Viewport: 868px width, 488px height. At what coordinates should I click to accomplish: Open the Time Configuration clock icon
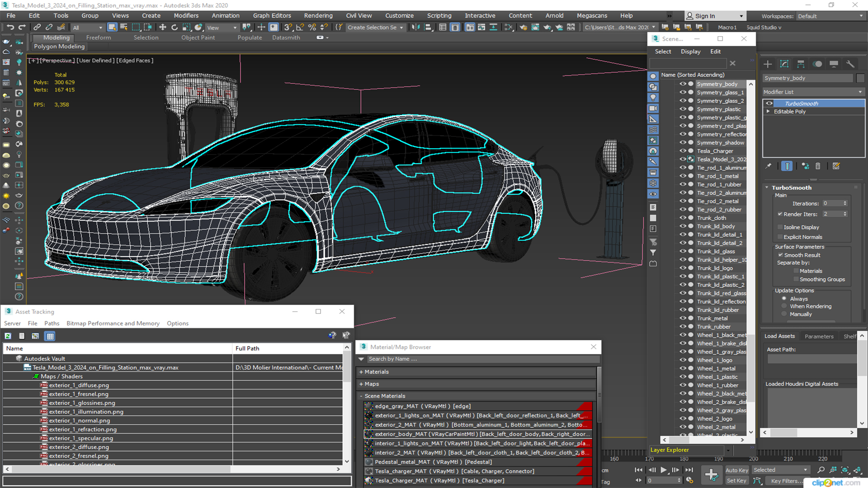[689, 480]
